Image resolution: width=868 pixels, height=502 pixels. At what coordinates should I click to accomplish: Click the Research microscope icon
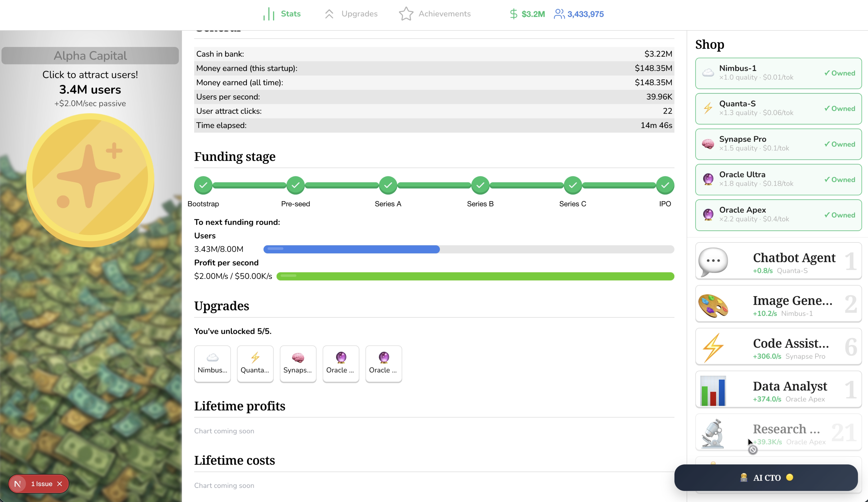pos(713,433)
